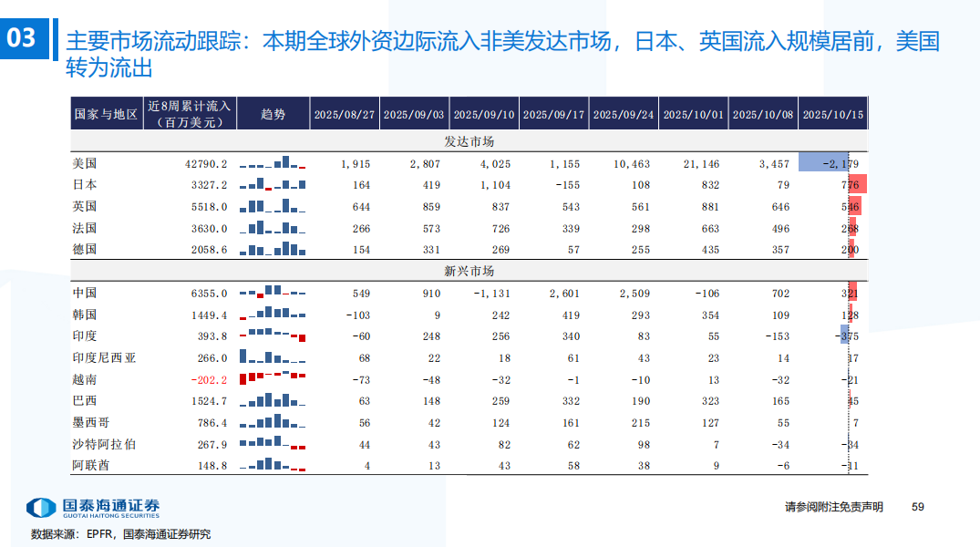The width and height of the screenshot is (980, 547).
Task: Click cell value 21,146
Action: tap(701, 164)
